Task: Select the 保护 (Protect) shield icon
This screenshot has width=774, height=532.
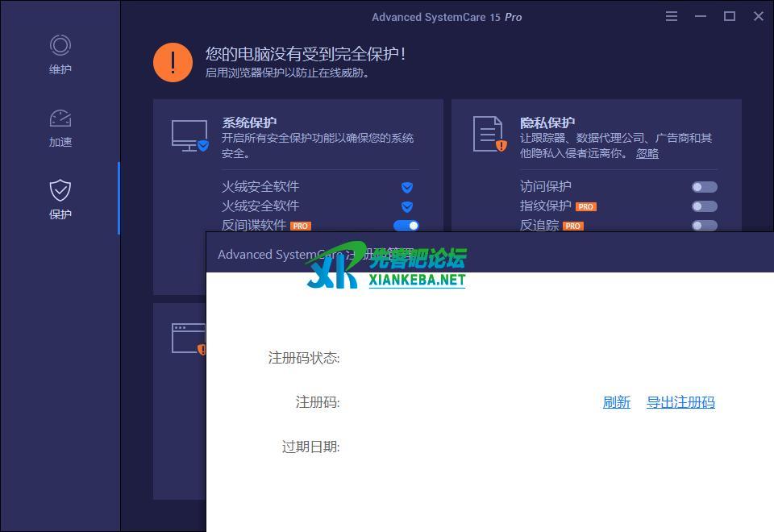Action: point(60,190)
